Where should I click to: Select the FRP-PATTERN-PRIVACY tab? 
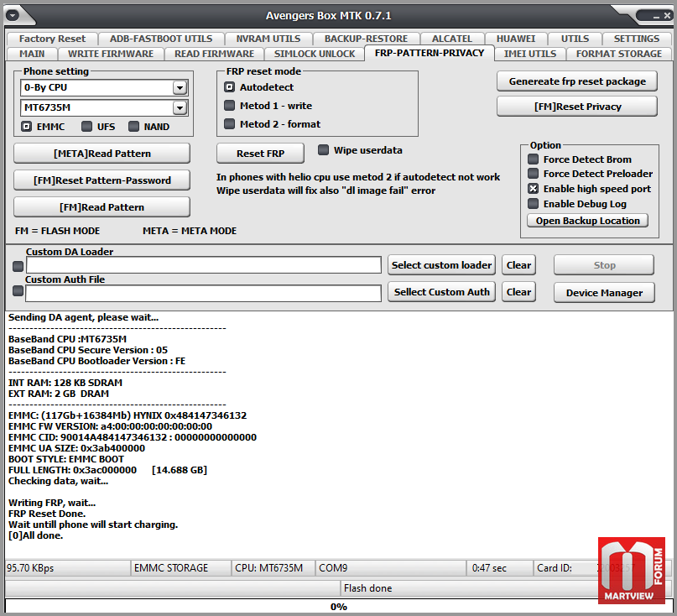tap(430, 53)
